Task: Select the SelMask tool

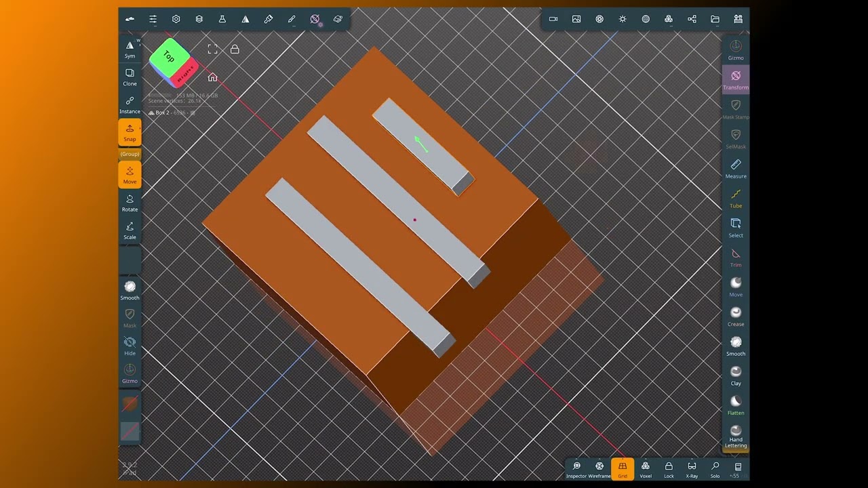Action: [736, 139]
